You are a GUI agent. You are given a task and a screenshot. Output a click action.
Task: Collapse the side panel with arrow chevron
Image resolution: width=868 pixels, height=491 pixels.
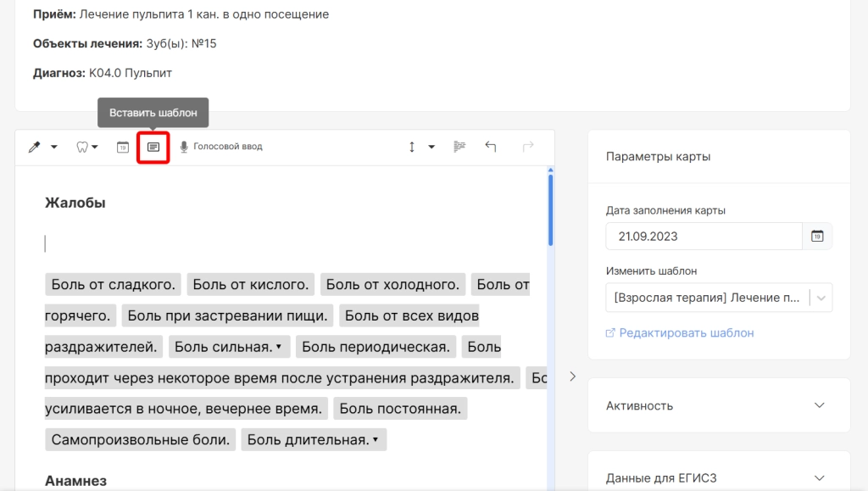coord(572,377)
